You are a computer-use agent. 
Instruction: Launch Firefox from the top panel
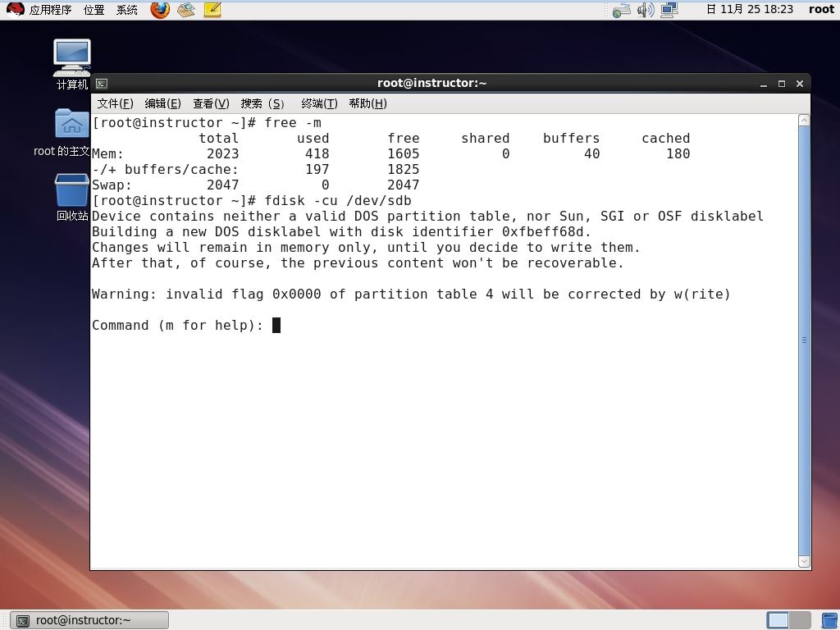160,10
